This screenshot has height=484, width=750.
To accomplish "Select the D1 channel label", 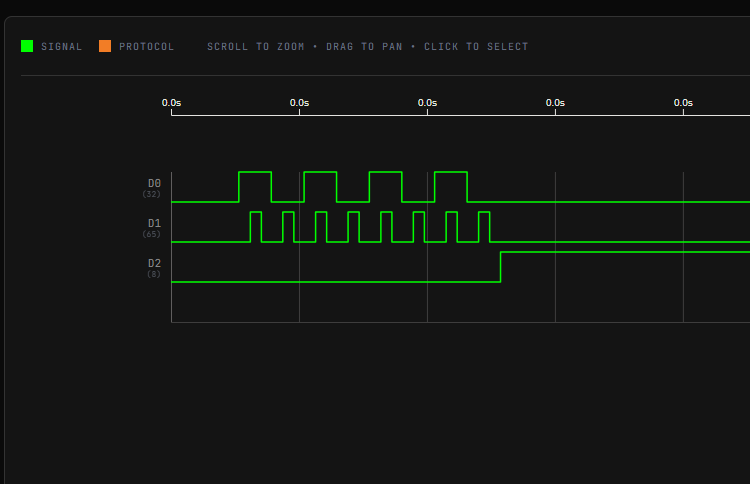I will pos(154,223).
